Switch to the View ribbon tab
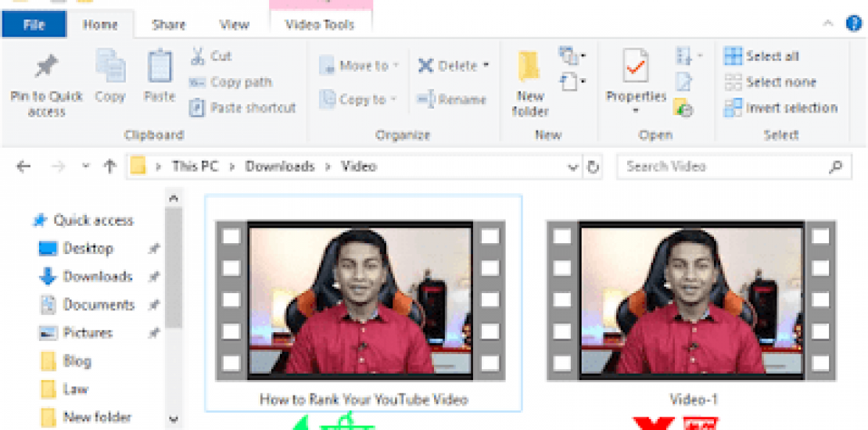868x430 pixels. [x=234, y=24]
